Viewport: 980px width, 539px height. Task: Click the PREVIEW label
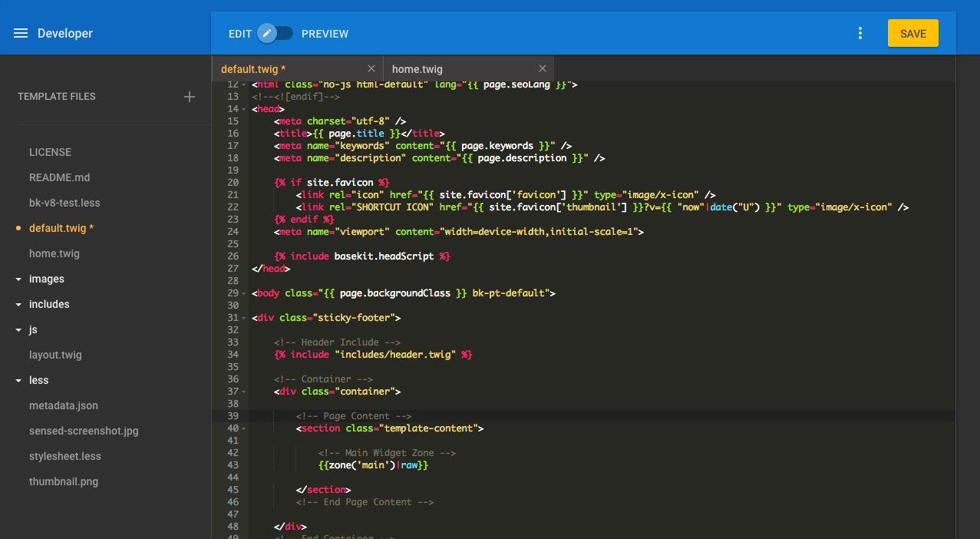pos(325,34)
